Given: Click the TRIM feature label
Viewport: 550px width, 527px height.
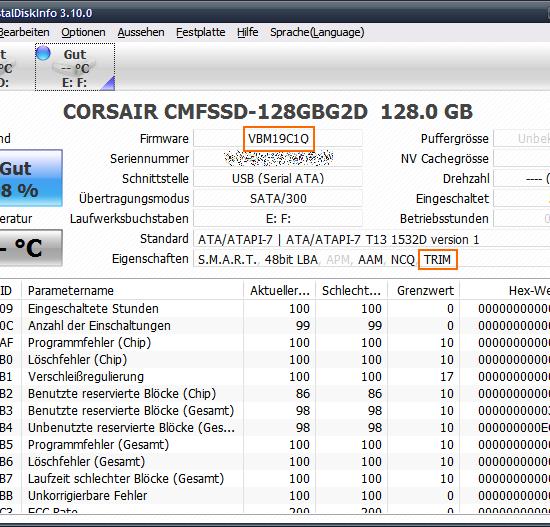Looking at the screenshot, I should 437,260.
